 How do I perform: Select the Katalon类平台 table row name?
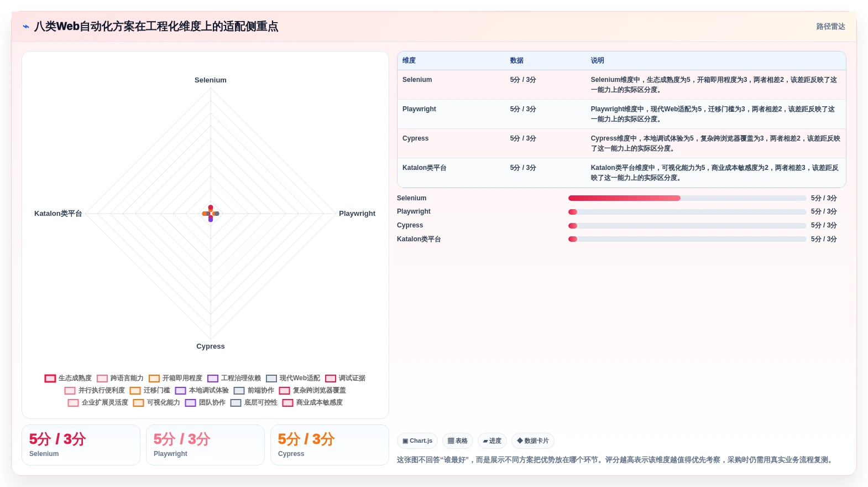425,168
